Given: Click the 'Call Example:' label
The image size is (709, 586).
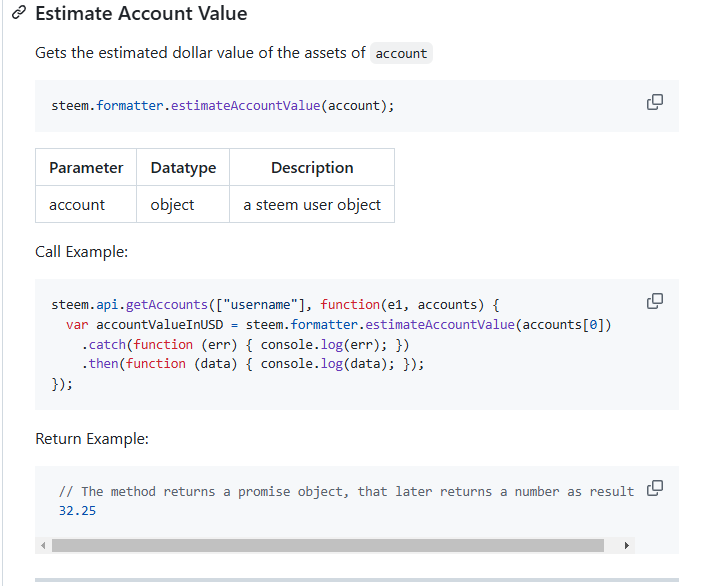Looking at the screenshot, I should [x=81, y=252].
